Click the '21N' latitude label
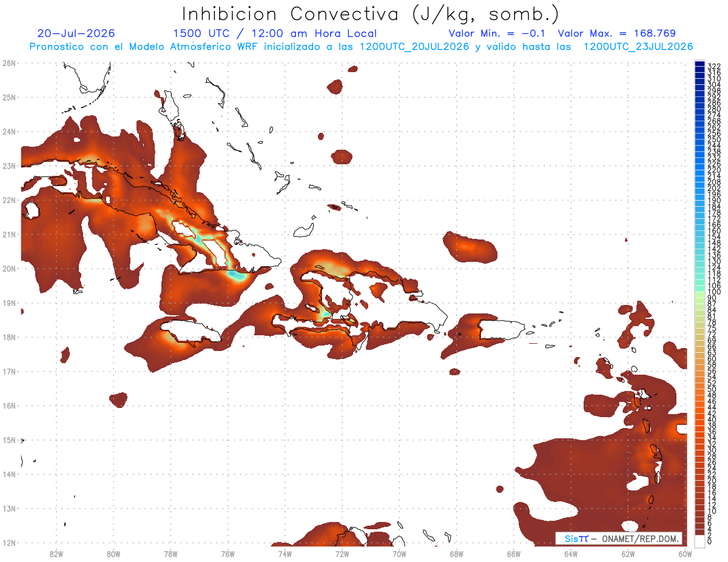The image size is (728, 562). point(9,234)
